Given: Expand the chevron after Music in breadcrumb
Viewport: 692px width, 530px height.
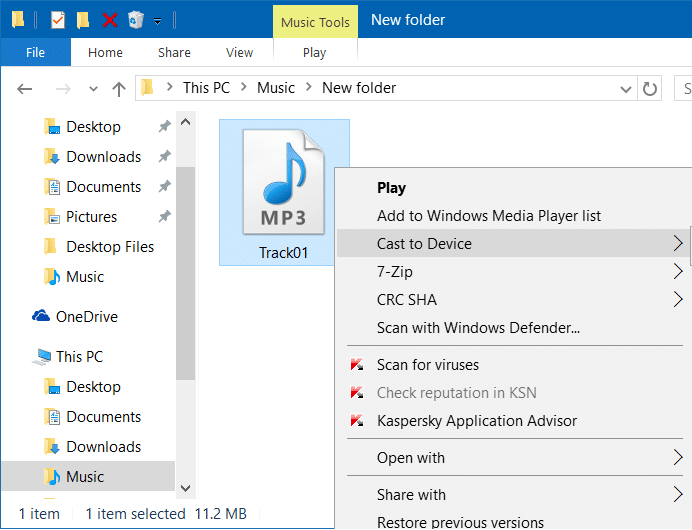Looking at the screenshot, I should click(x=309, y=87).
